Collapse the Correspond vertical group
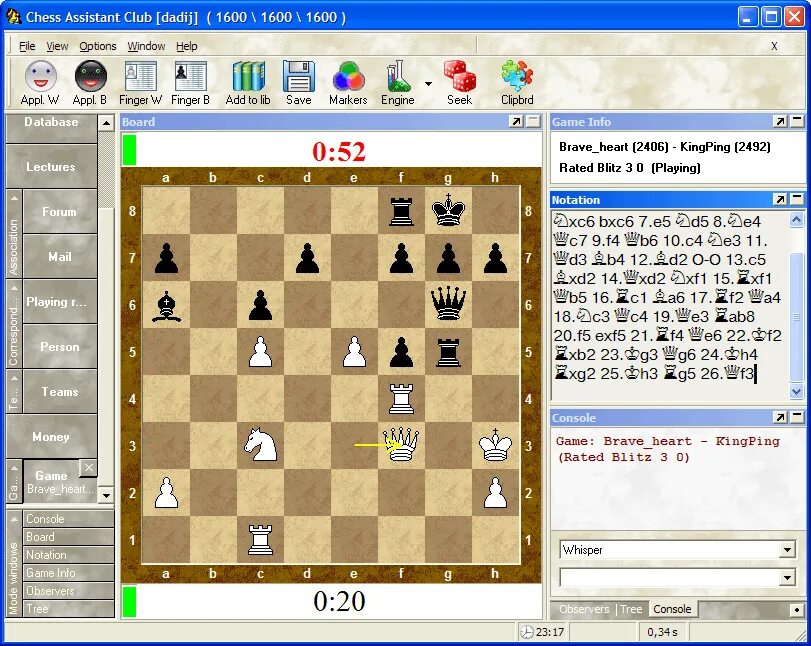This screenshot has width=811, height=646. (x=13, y=324)
